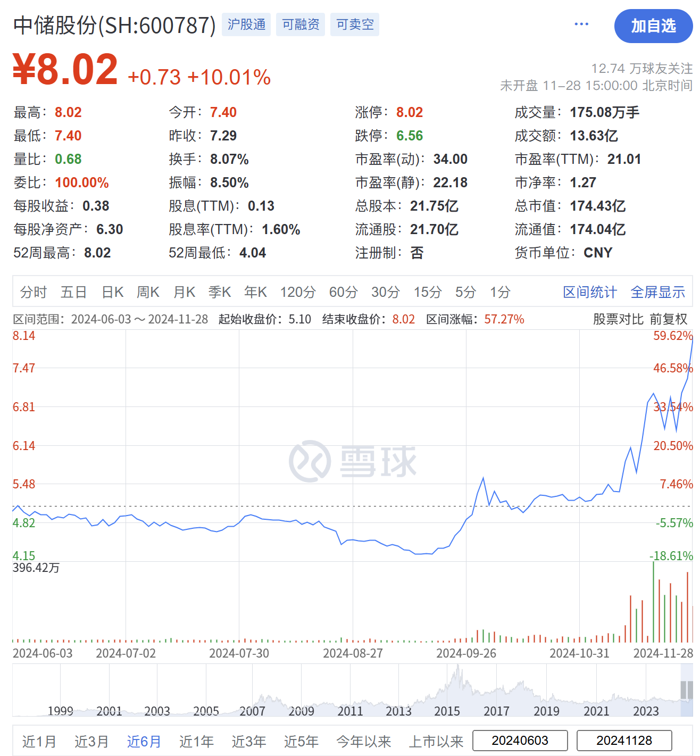Click the stock title 中储股份(SH:600787)
700x756 pixels.
coord(115,25)
